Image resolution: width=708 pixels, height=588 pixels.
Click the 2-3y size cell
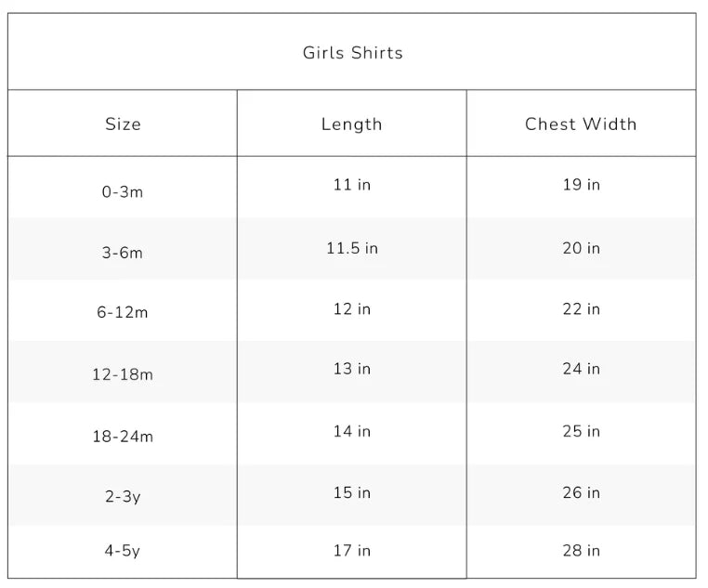(123, 496)
